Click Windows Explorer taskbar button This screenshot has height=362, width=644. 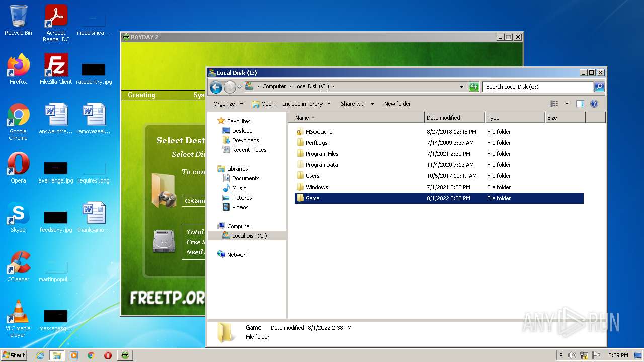click(57, 355)
